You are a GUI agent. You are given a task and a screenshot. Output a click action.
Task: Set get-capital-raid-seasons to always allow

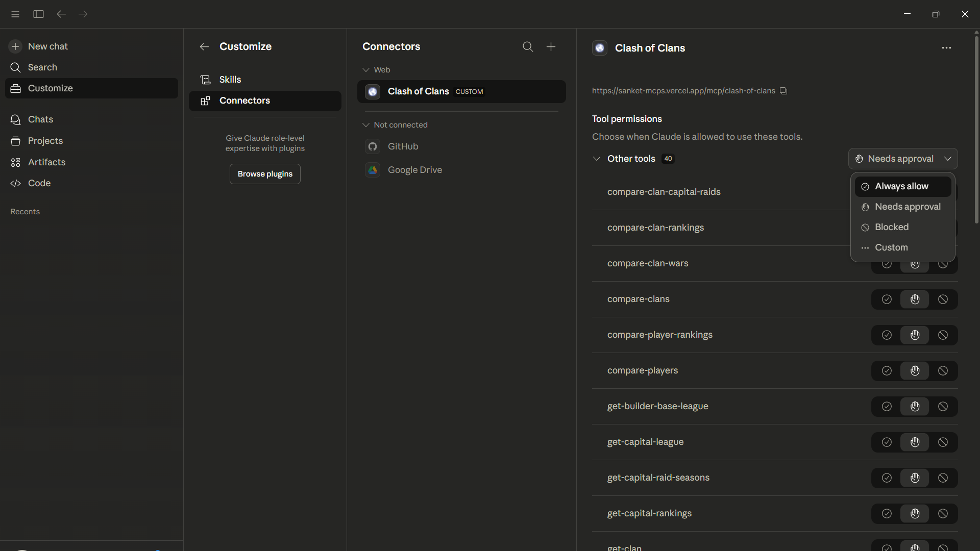[887, 478]
